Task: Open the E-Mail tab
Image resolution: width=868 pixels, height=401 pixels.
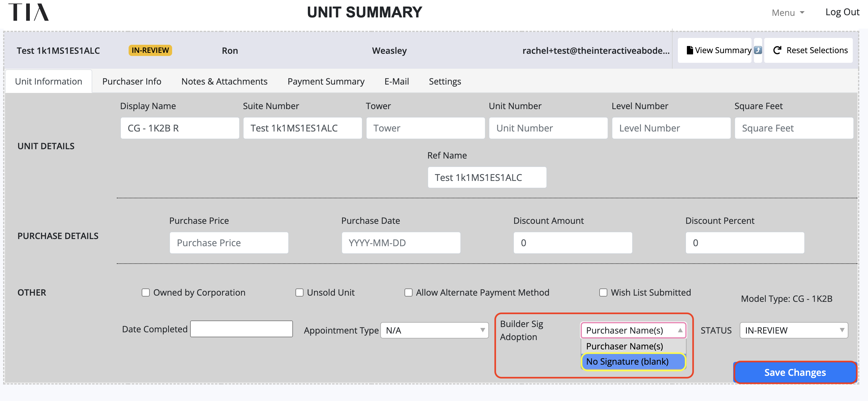Action: pyautogui.click(x=397, y=81)
